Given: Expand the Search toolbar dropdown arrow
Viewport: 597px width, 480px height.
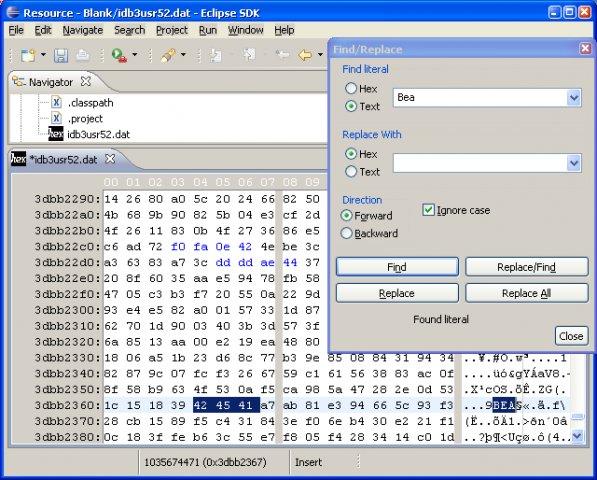Looking at the screenshot, I should [x=183, y=55].
